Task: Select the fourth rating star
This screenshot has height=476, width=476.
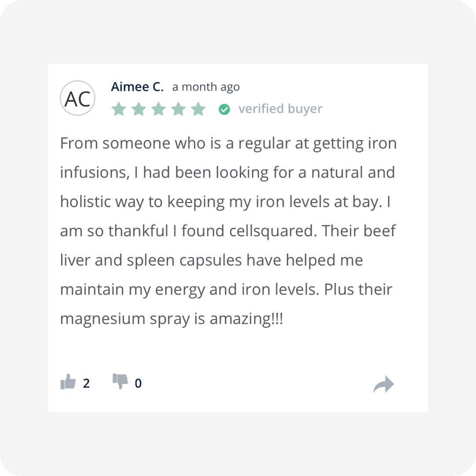Action: click(178, 109)
